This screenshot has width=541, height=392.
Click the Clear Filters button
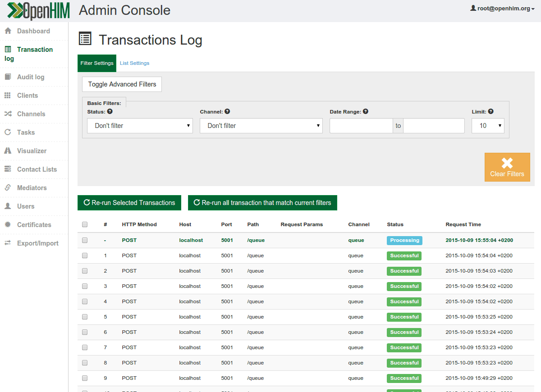click(507, 167)
